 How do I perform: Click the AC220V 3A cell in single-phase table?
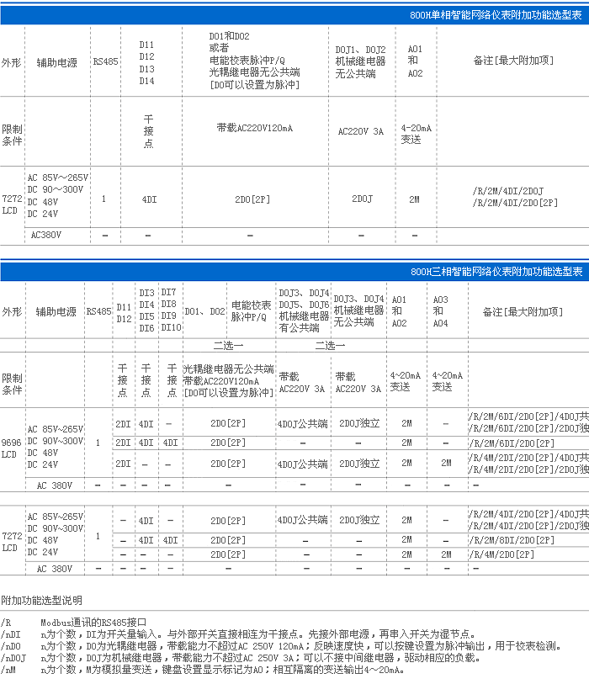point(360,131)
